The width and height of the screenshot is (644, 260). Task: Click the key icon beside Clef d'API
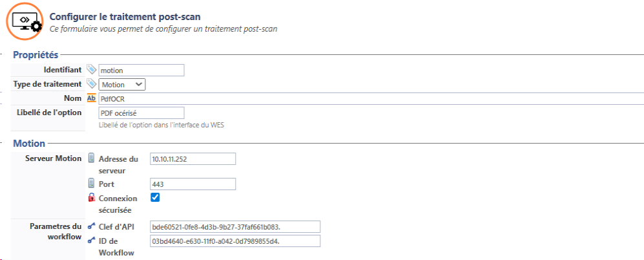(x=91, y=226)
